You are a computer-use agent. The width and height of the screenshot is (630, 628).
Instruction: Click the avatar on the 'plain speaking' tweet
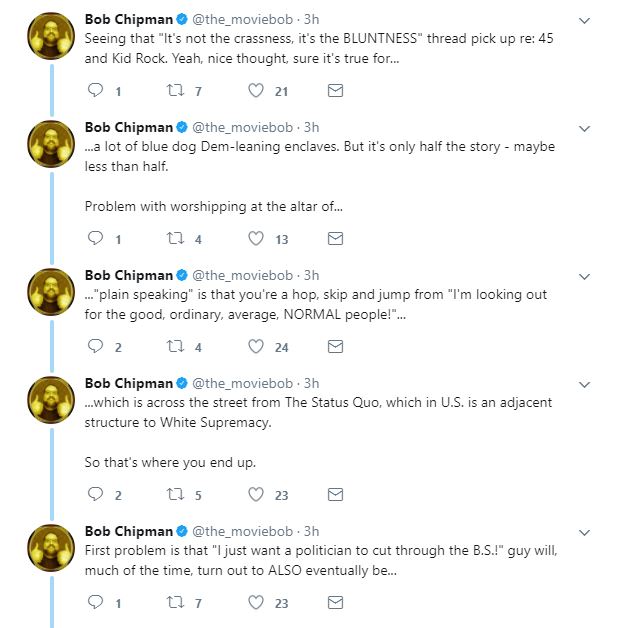[51, 292]
